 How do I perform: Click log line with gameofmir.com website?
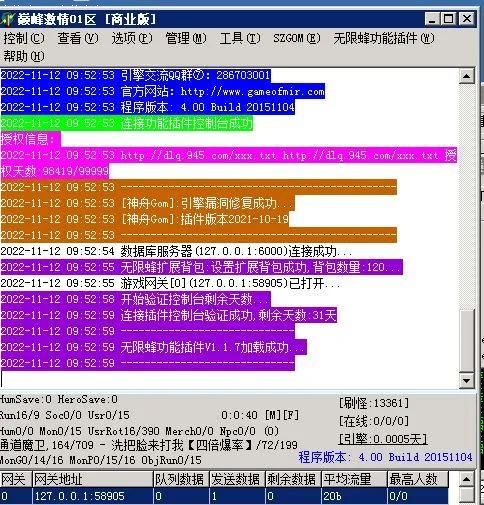click(x=162, y=91)
